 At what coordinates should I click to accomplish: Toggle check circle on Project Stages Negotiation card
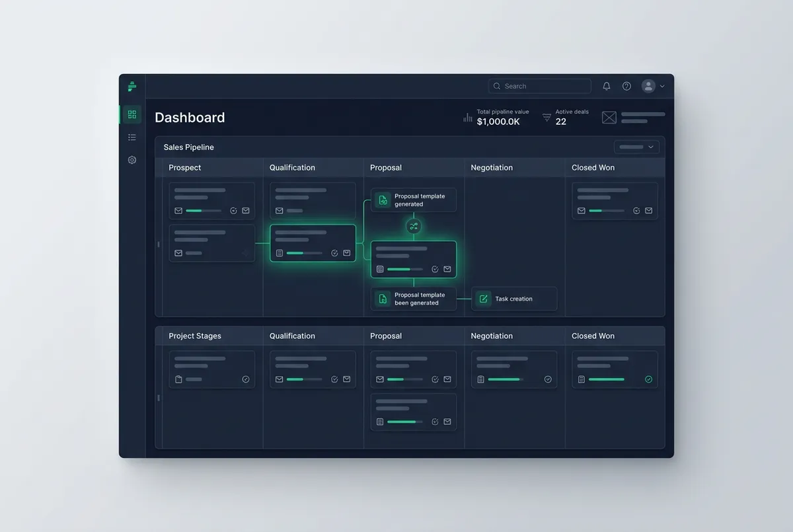coord(548,379)
